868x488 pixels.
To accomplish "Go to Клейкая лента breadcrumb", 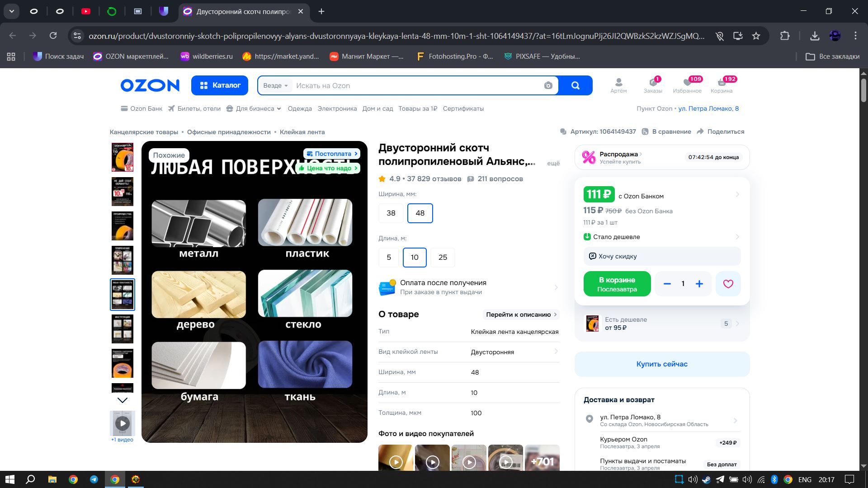I will (302, 132).
